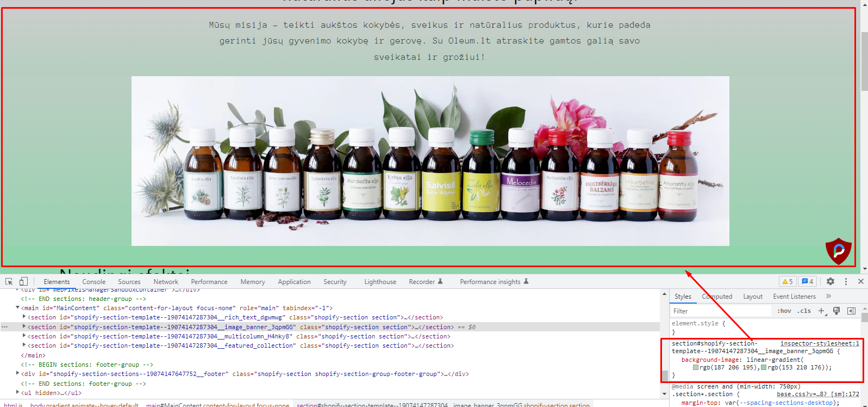868x407 pixels.
Task: Open the inspector-stylesheet:1 source link
Action: [x=820, y=343]
